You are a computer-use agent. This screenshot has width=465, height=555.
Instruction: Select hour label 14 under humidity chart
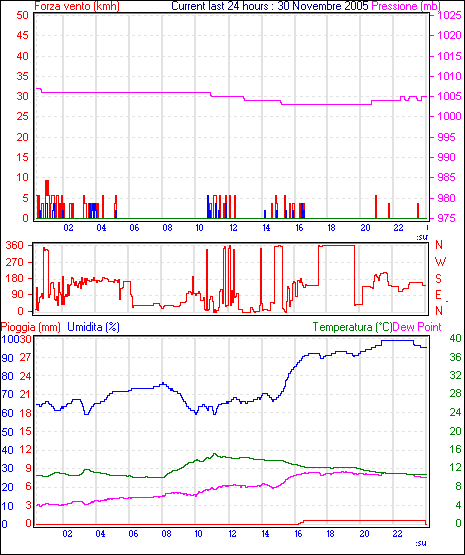click(x=265, y=534)
